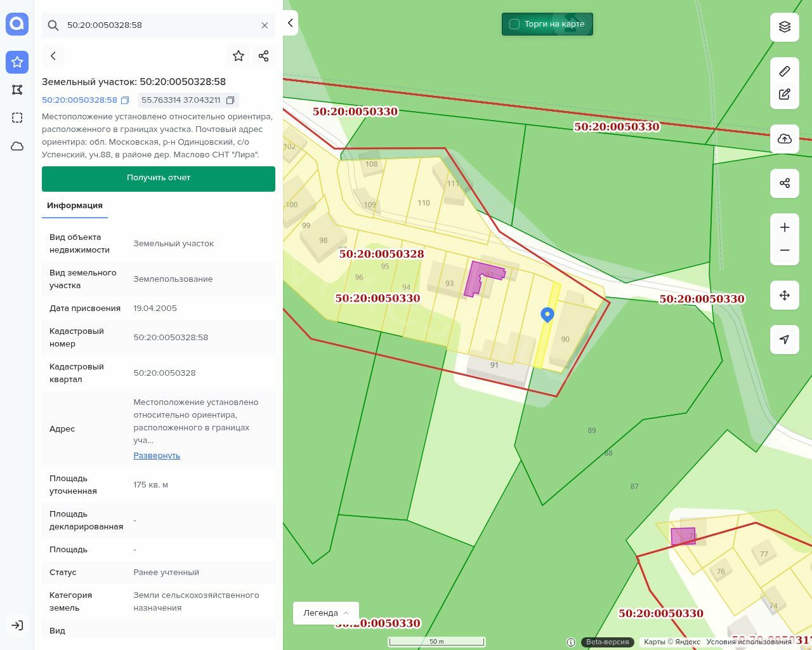
Task: Expand the full address with Развернуть
Action: tap(157, 456)
